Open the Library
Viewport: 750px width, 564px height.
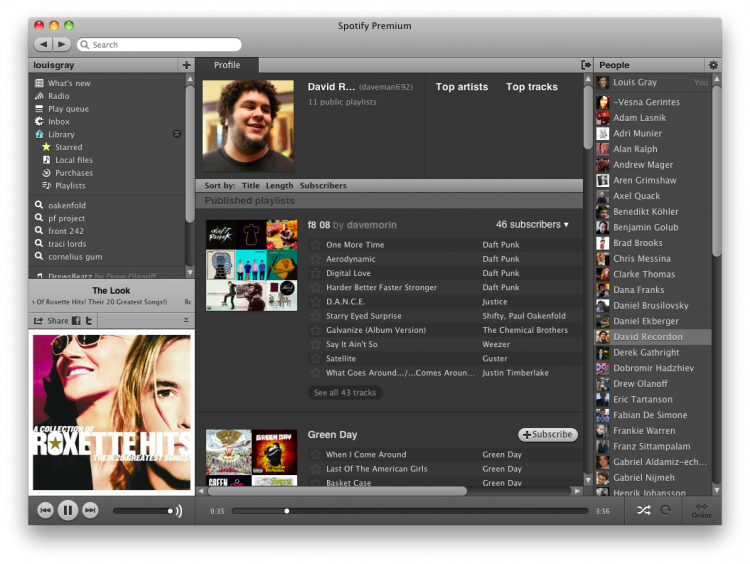[61, 135]
